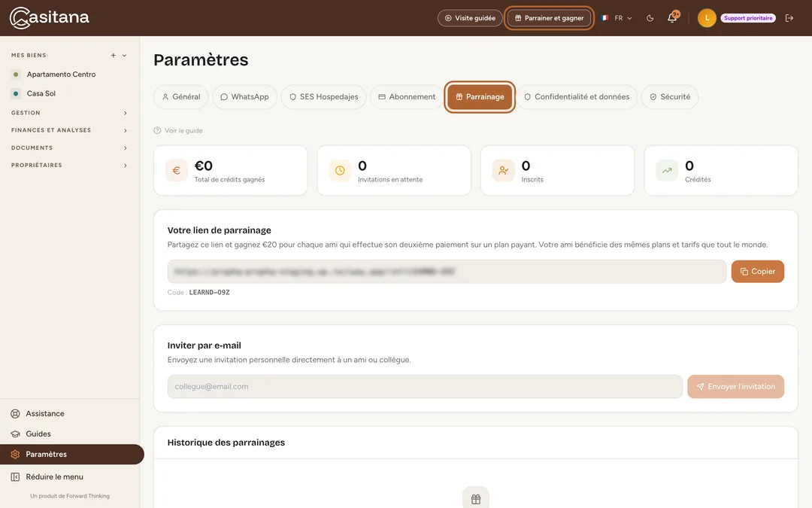Image resolution: width=812 pixels, height=508 pixels.
Task: Click the Support prioritaire badge
Action: point(748,18)
